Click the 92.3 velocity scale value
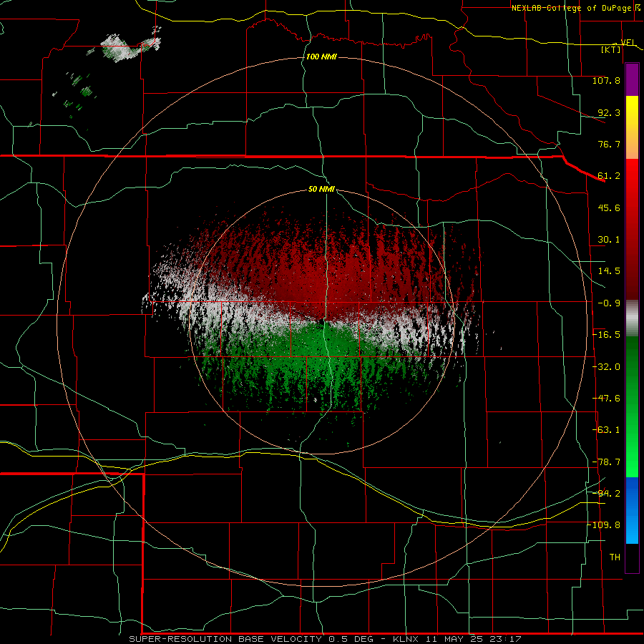This screenshot has height=644, width=644. coord(609,112)
